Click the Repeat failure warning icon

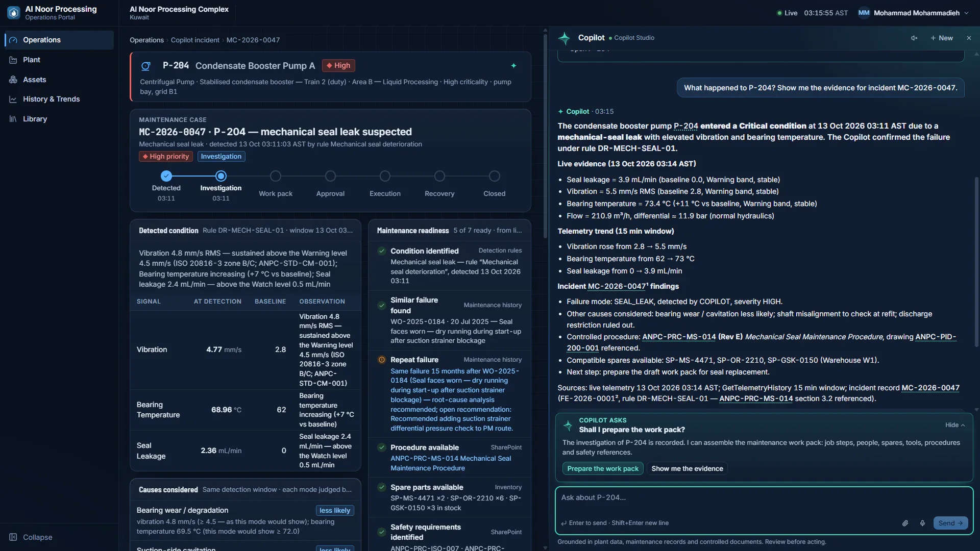point(381,360)
